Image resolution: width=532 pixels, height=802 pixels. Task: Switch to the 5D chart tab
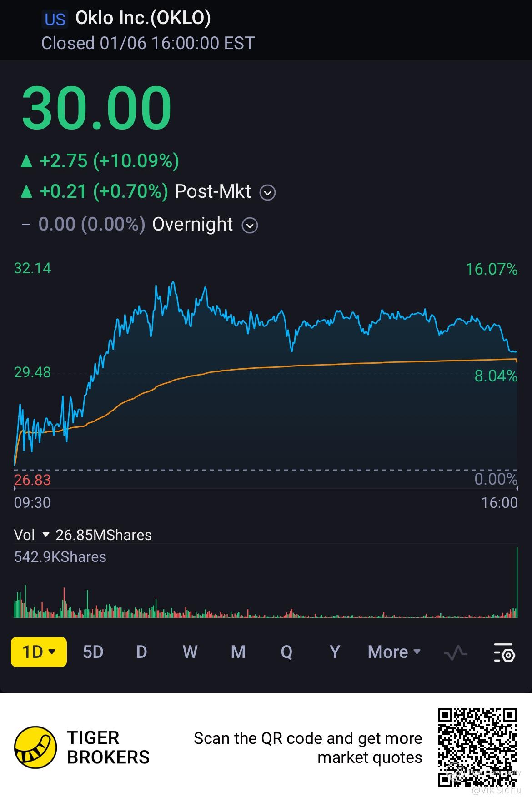click(x=93, y=652)
